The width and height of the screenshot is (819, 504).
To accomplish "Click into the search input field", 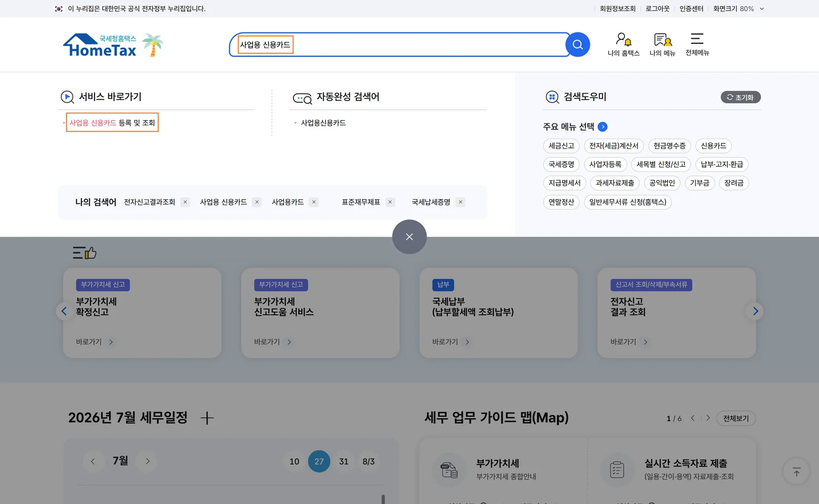I will click(399, 45).
